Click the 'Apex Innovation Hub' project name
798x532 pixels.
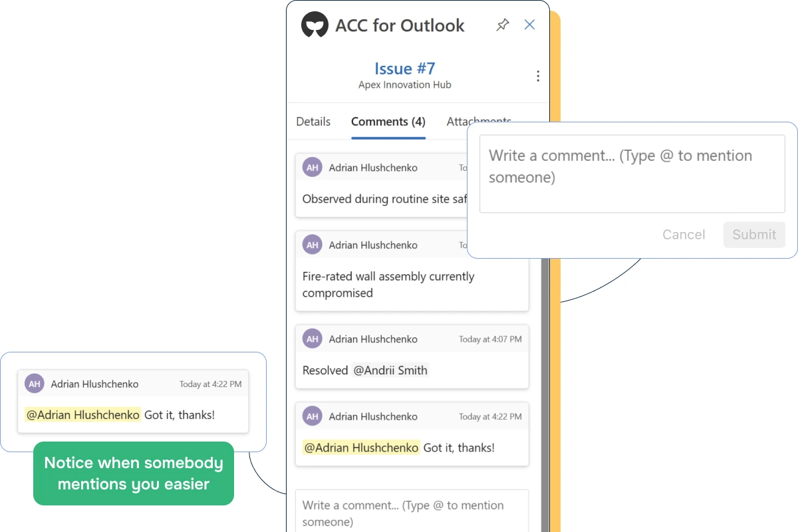pyautogui.click(x=405, y=84)
